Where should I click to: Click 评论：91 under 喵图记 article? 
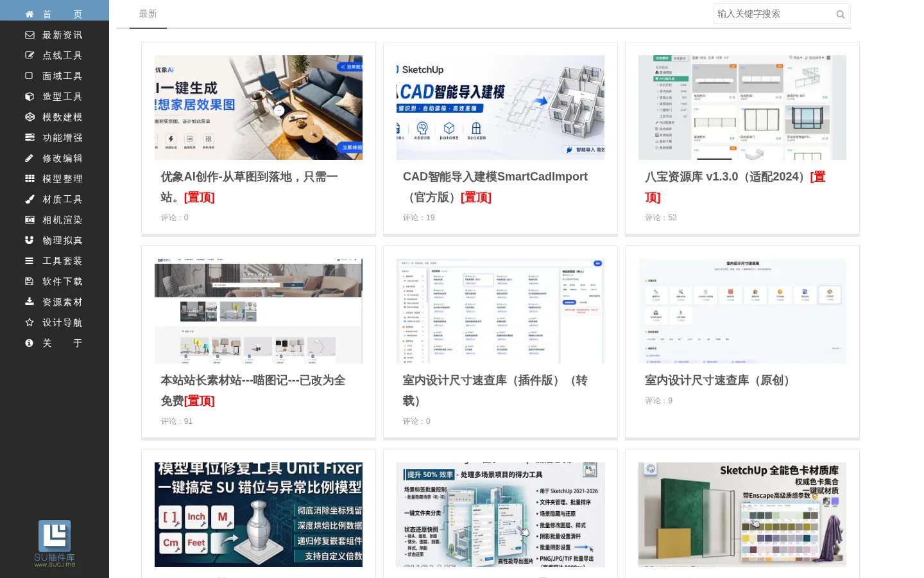tap(176, 421)
